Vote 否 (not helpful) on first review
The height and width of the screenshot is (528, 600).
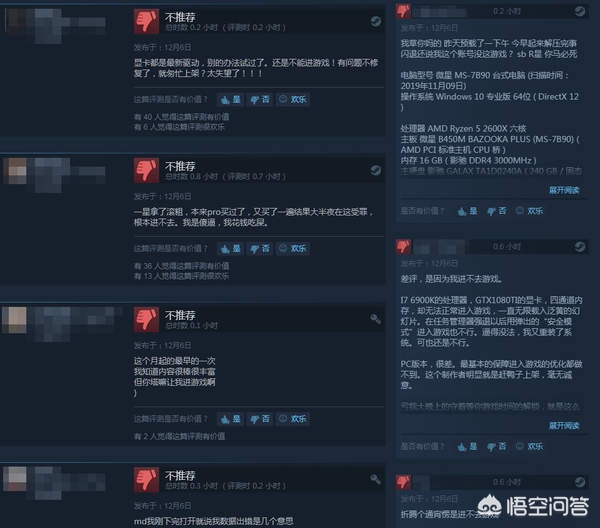(260, 100)
